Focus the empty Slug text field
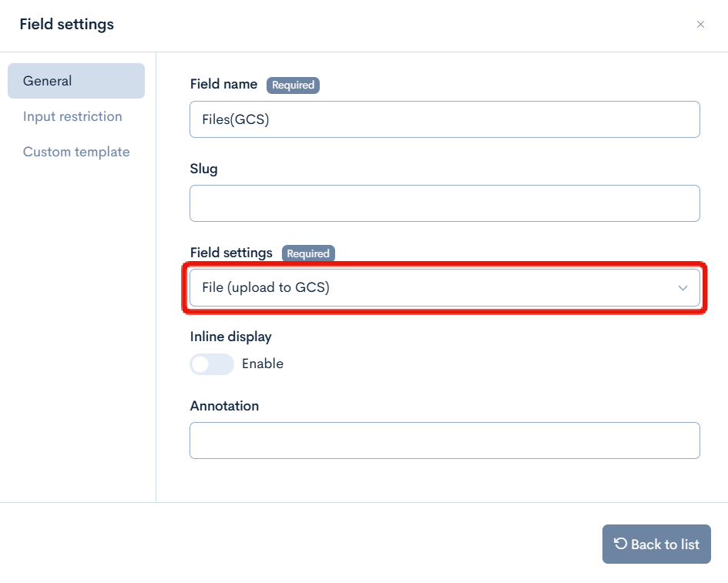Screen dimensions: 728x583 click(444, 203)
